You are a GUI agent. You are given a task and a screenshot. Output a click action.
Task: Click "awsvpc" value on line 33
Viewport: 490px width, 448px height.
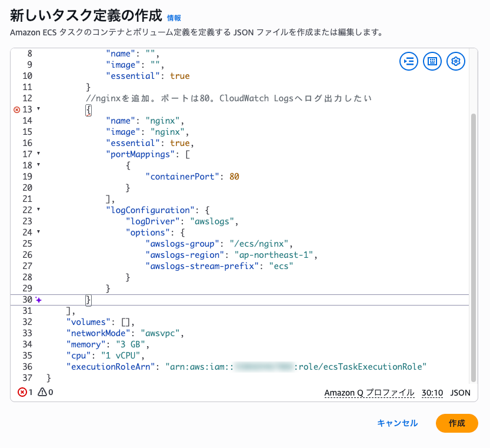tap(160, 333)
